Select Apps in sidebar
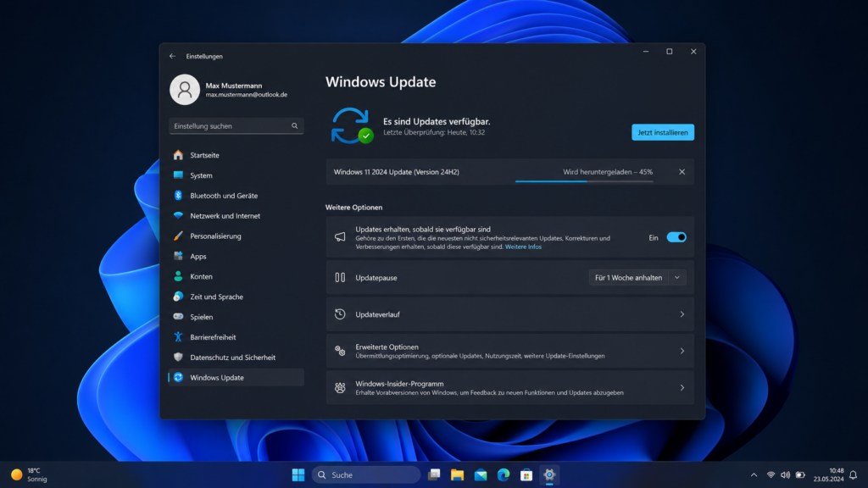The image size is (868, 488). pyautogui.click(x=236, y=256)
